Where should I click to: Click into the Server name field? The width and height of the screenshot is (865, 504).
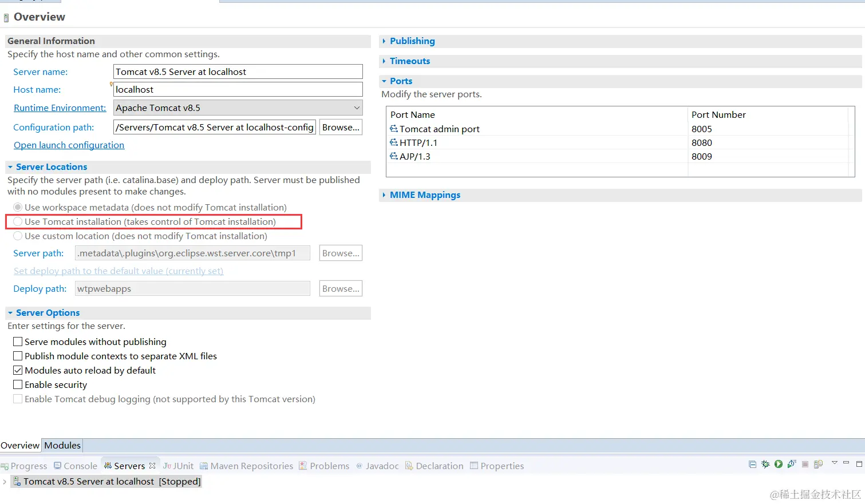238,72
